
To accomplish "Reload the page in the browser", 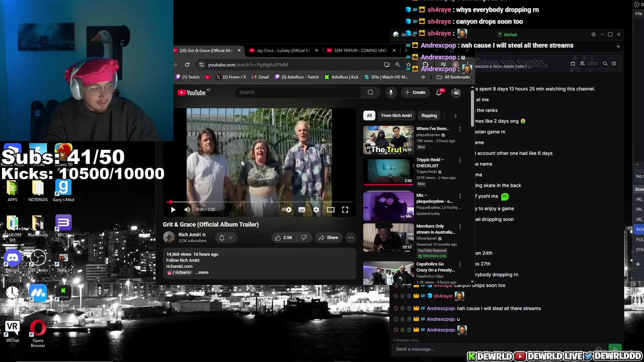I will click(x=187, y=64).
